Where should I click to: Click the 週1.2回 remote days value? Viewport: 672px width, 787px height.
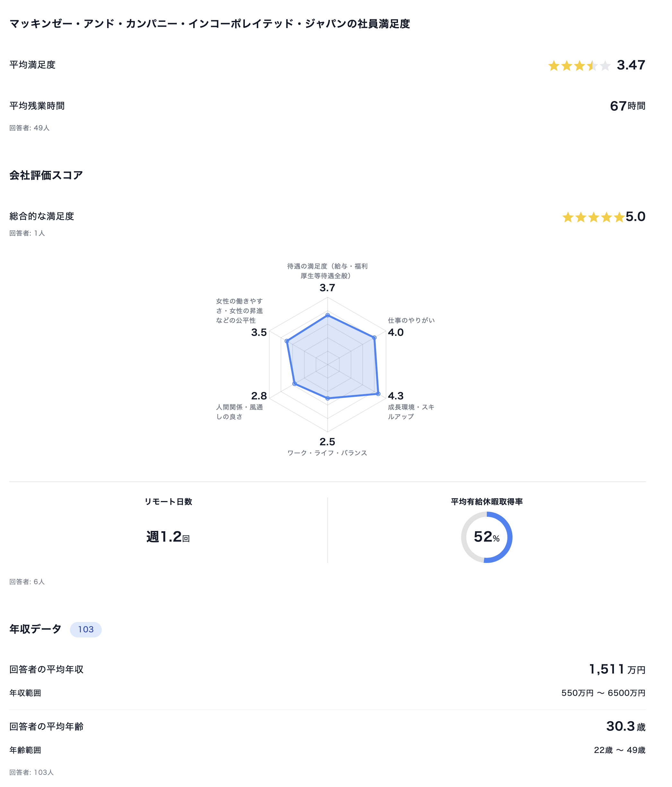(168, 537)
